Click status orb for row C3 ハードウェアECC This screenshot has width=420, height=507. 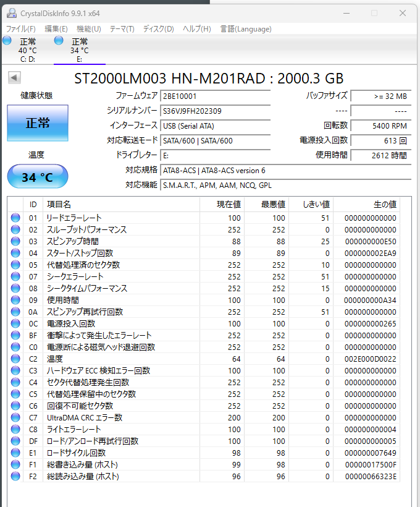(15, 370)
